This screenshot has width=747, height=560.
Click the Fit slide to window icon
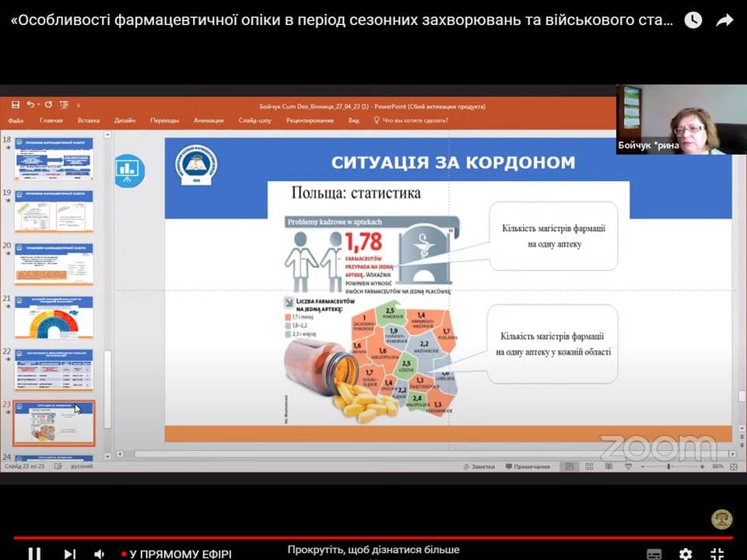tap(734, 467)
